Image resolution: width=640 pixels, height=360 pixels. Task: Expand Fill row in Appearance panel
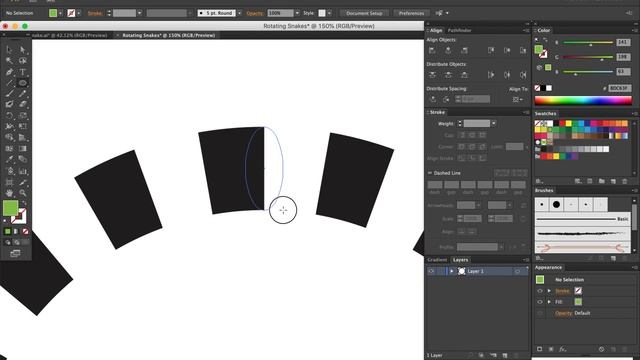pos(549,302)
